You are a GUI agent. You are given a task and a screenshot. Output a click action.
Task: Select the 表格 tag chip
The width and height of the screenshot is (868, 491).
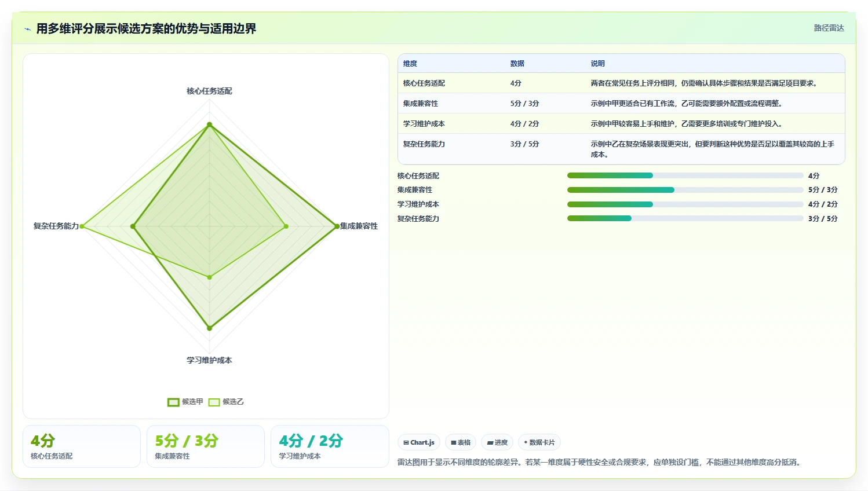(461, 442)
